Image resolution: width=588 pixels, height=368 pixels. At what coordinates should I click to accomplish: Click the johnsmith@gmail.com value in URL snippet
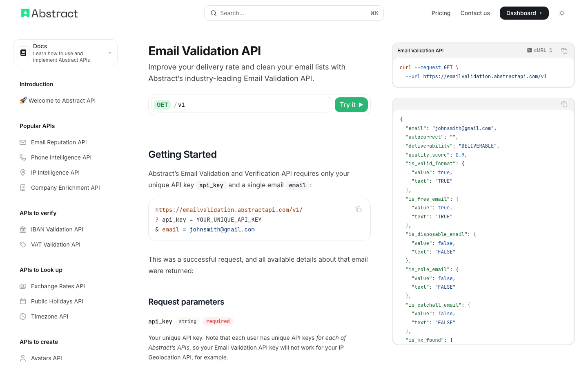(x=222, y=229)
